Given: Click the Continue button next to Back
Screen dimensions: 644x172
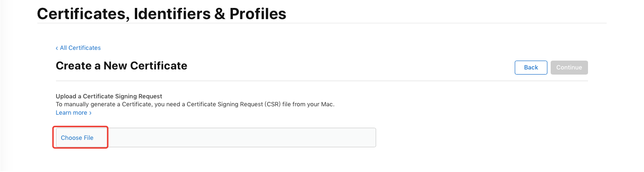Looking at the screenshot, I should pyautogui.click(x=569, y=68).
